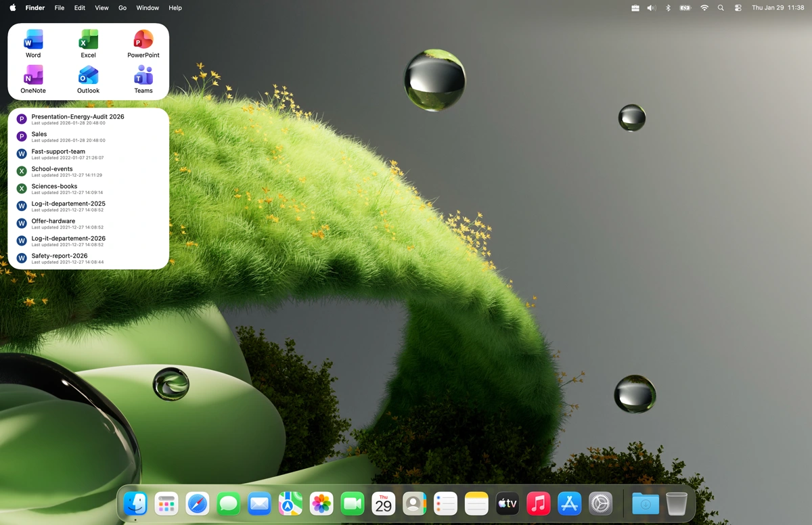812x525 pixels.
Task: Open the Finder File menu
Action: [60, 7]
